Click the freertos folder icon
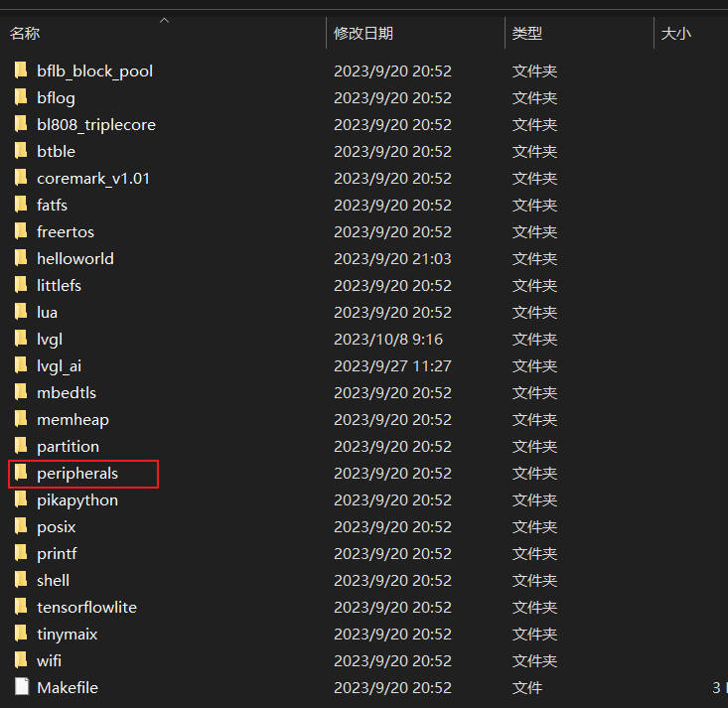Screen dimensions: 728x708 [x=21, y=231]
